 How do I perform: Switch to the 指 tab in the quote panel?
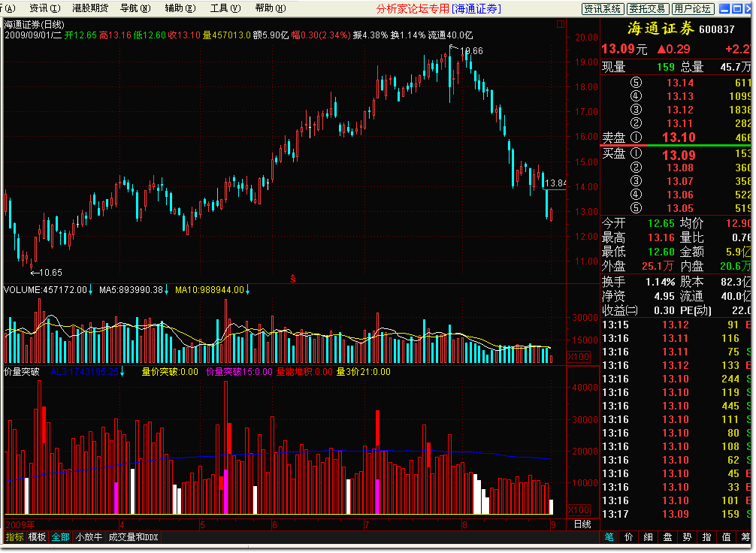click(x=707, y=537)
